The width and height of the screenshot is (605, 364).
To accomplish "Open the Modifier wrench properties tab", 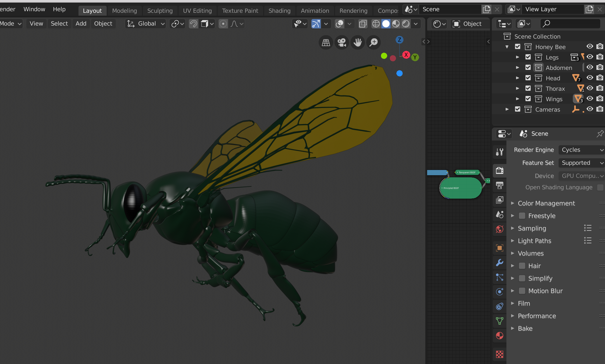I will (x=499, y=262).
